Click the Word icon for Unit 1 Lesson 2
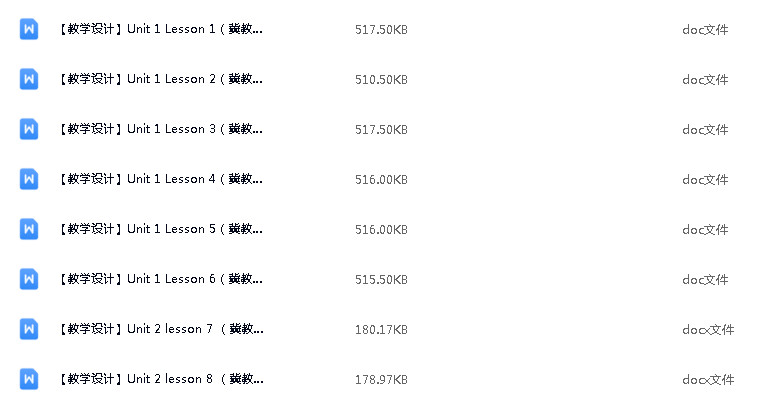 click(29, 79)
